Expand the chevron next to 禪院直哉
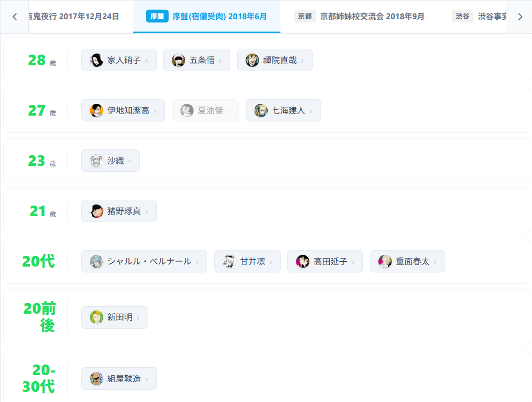 pyautogui.click(x=302, y=60)
